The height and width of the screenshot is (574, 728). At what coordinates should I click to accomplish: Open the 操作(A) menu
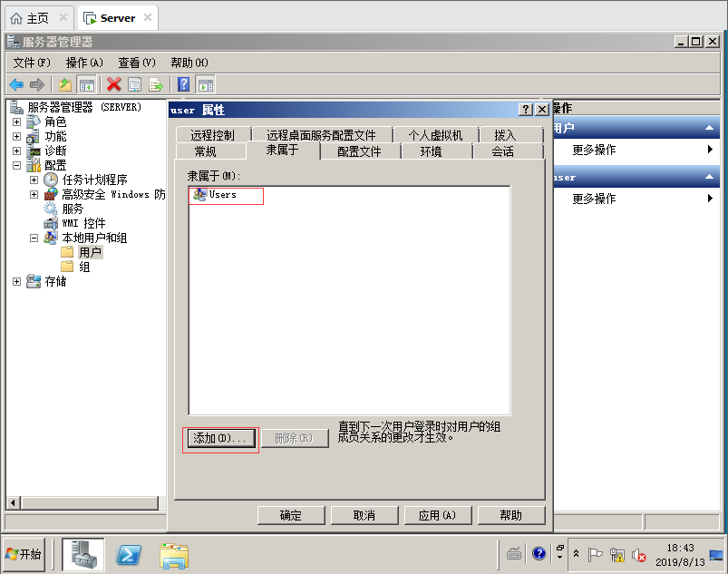click(84, 63)
